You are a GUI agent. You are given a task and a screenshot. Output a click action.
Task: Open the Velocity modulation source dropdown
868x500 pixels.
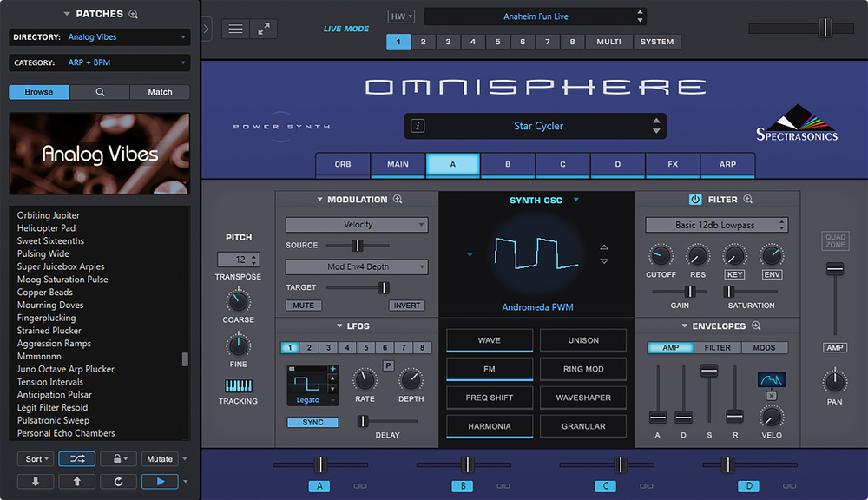pos(357,225)
